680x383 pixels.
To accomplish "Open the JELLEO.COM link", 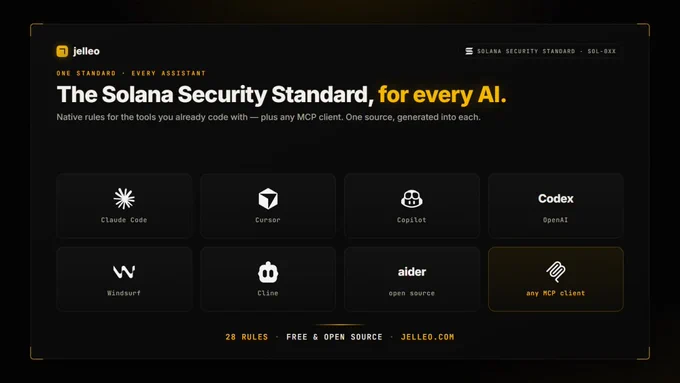I will pos(427,337).
